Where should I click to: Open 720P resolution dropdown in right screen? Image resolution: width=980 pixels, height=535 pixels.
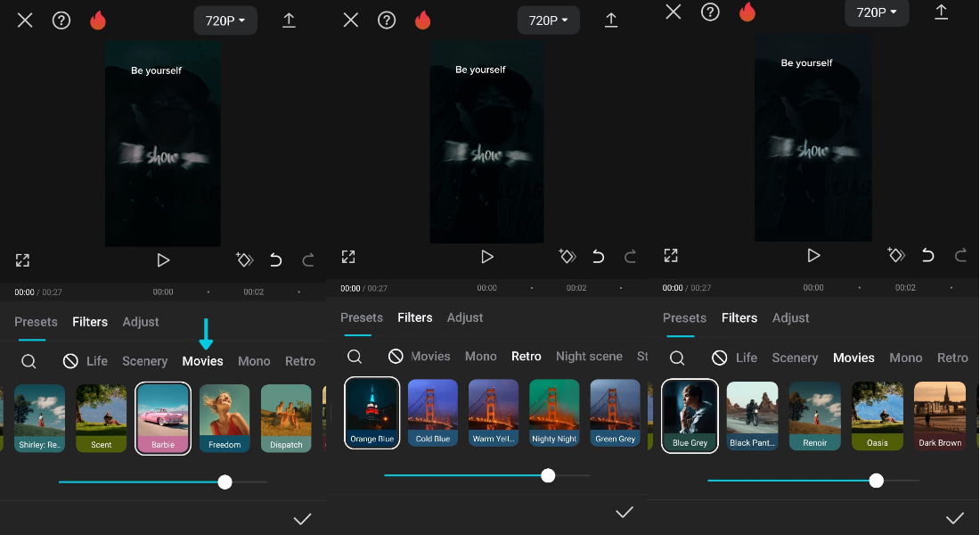(877, 12)
